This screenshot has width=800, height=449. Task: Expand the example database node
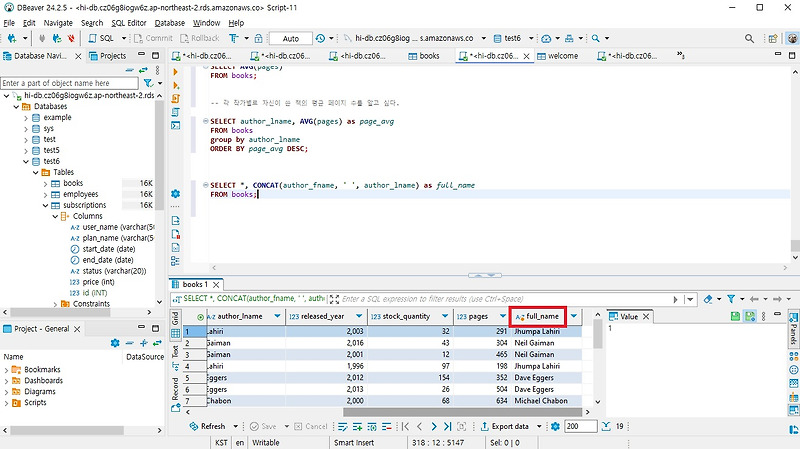click(26, 118)
